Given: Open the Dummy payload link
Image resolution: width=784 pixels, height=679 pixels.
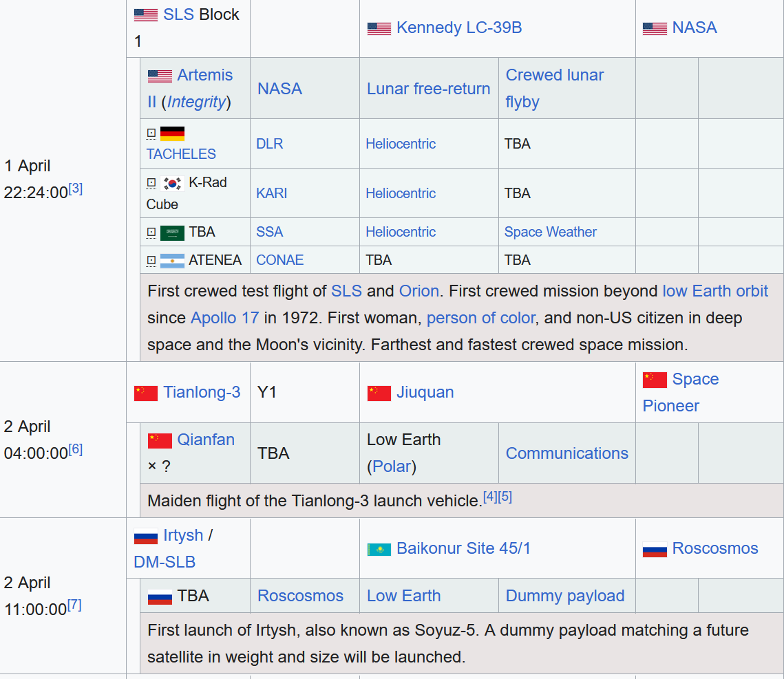Looking at the screenshot, I should (x=565, y=596).
